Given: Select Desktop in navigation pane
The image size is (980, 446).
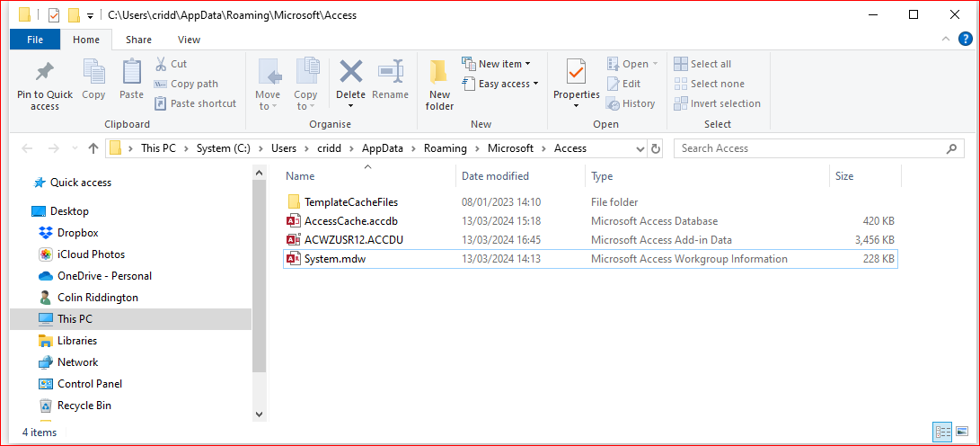Looking at the screenshot, I should coord(60,211).
